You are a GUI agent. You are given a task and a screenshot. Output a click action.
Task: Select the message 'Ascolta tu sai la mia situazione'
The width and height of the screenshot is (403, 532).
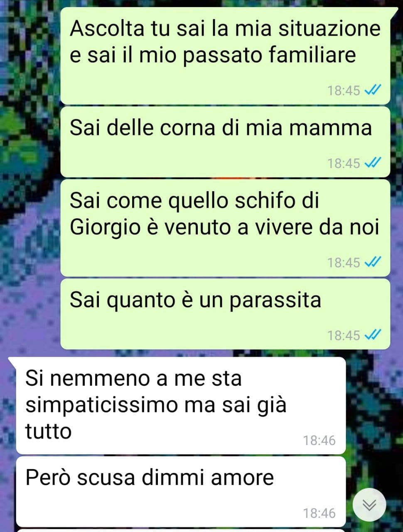coord(226,55)
